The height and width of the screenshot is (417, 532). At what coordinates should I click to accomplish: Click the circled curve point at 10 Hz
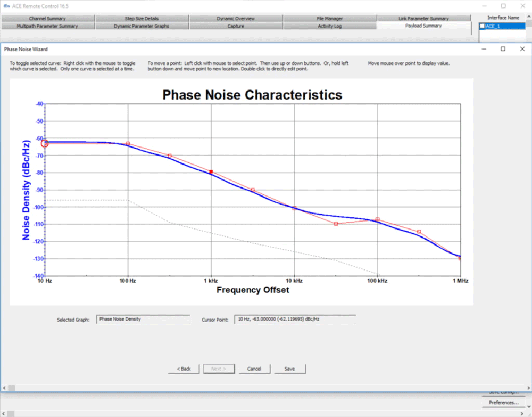click(45, 143)
